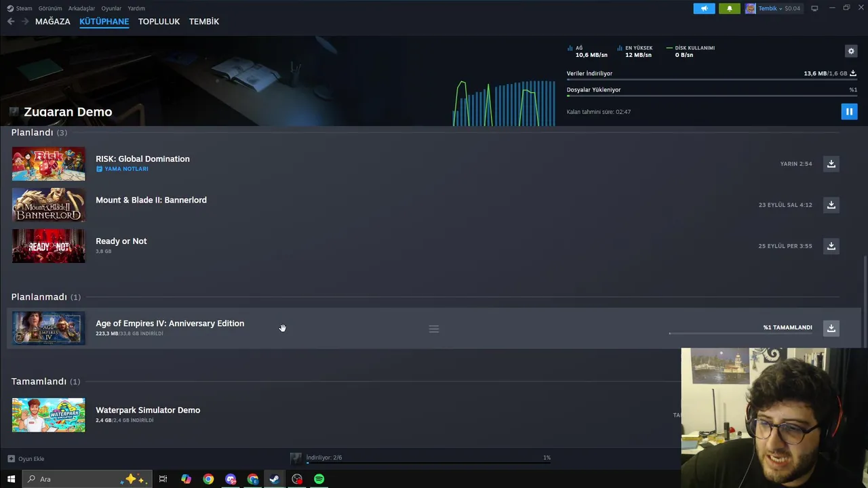
Task: Click the Windows search box Ara
Action: [87, 479]
